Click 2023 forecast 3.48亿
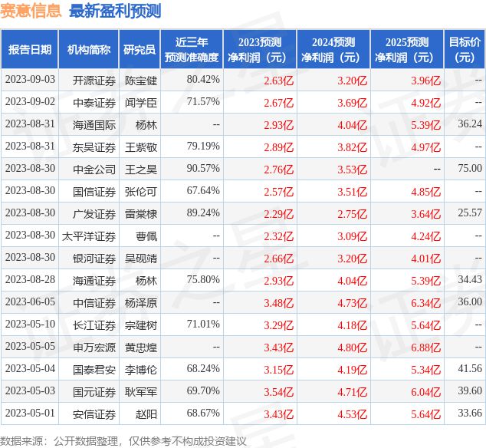 [x=278, y=303]
